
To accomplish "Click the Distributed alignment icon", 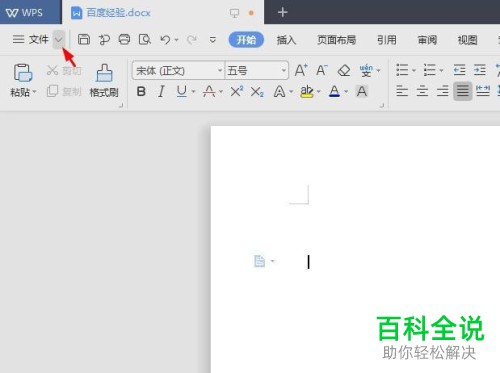I will (x=483, y=91).
